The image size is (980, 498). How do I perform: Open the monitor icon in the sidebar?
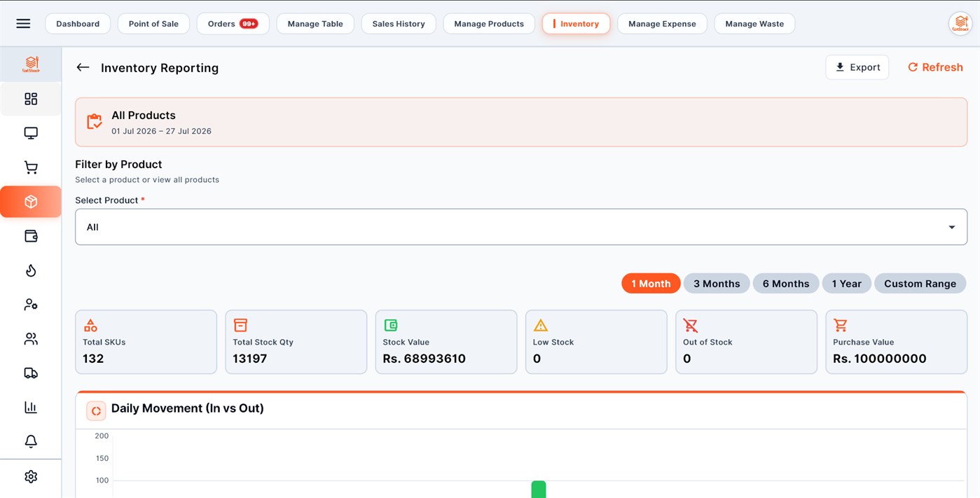coord(31,133)
